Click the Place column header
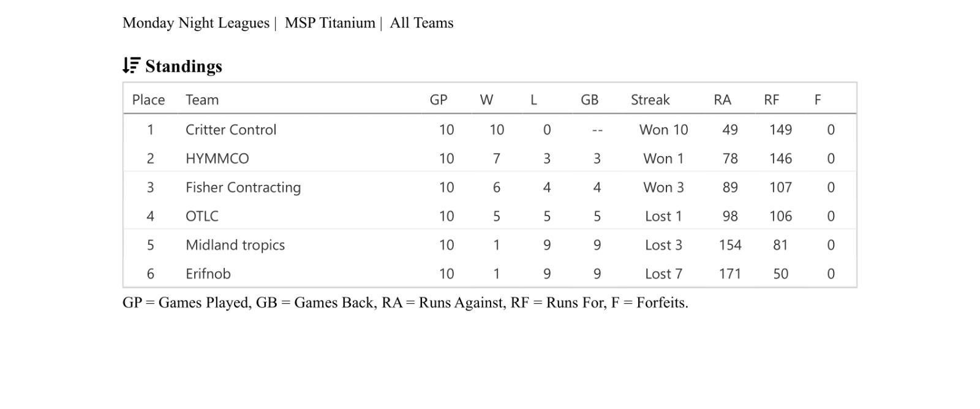980x409 pixels. (148, 100)
